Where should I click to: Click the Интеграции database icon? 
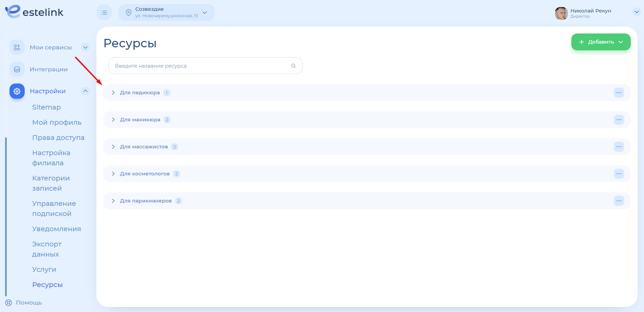(x=17, y=69)
